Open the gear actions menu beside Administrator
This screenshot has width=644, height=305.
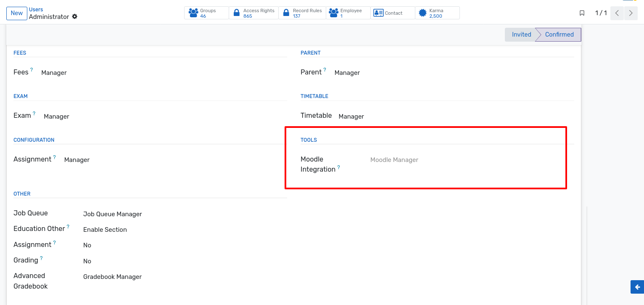75,17
